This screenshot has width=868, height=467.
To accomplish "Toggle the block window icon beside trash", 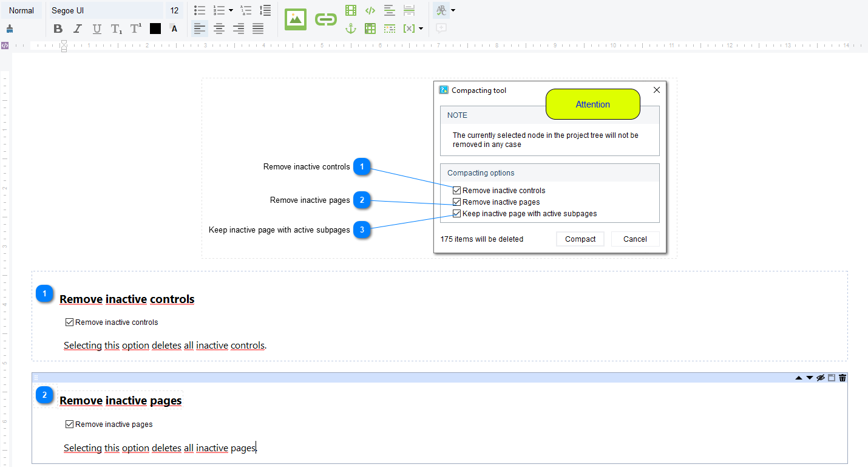I will click(x=832, y=378).
